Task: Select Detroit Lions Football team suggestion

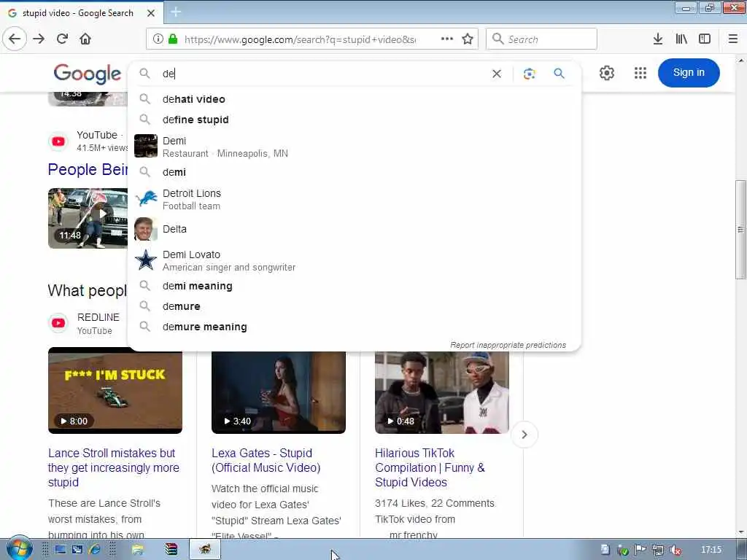Action: pos(355,199)
